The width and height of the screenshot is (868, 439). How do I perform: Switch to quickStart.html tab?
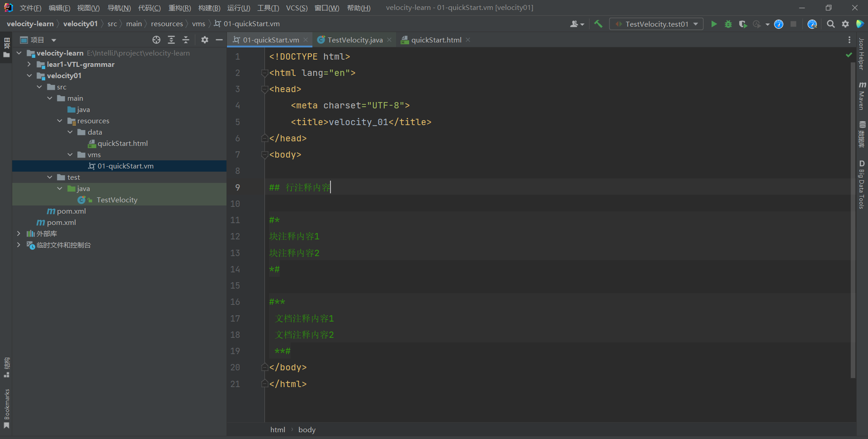[436, 40]
